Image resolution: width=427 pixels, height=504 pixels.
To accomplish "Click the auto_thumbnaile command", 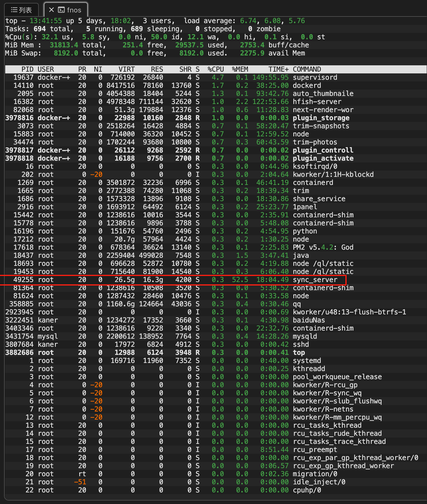I will tap(323, 94).
